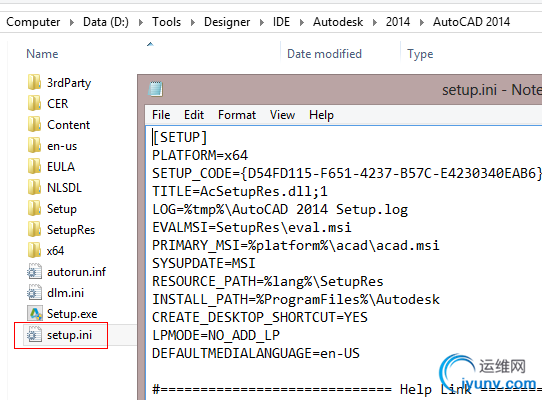Sort files by Name column header
542x400 pixels.
coord(42,54)
